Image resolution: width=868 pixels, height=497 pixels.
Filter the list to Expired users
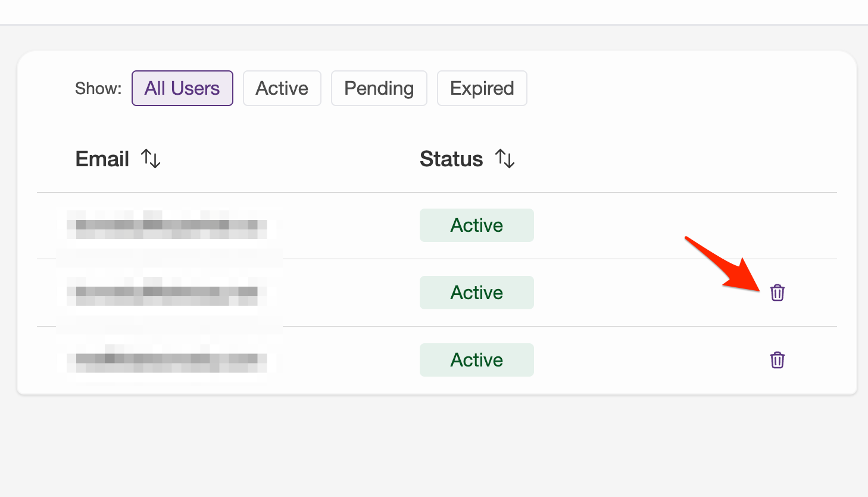(x=482, y=88)
